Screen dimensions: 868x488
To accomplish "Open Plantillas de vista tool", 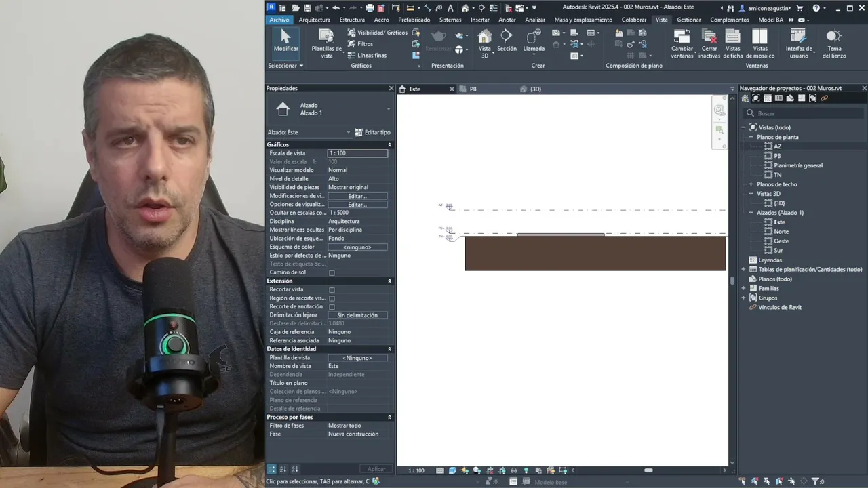I will (x=326, y=42).
